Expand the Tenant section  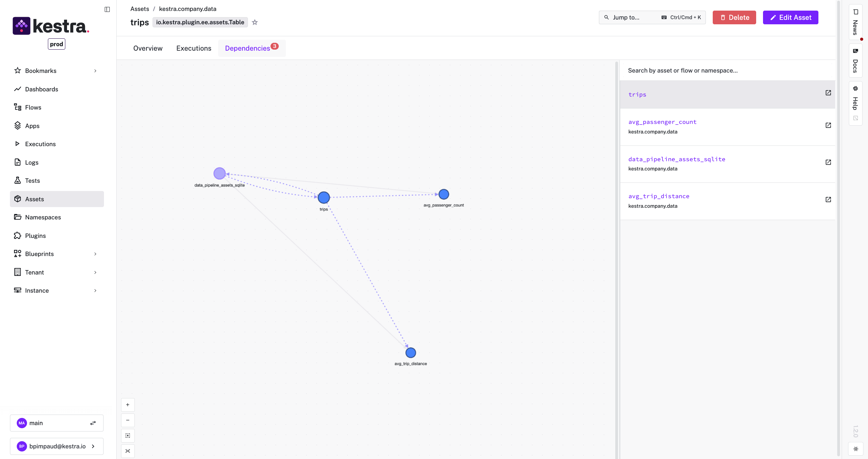click(95, 272)
